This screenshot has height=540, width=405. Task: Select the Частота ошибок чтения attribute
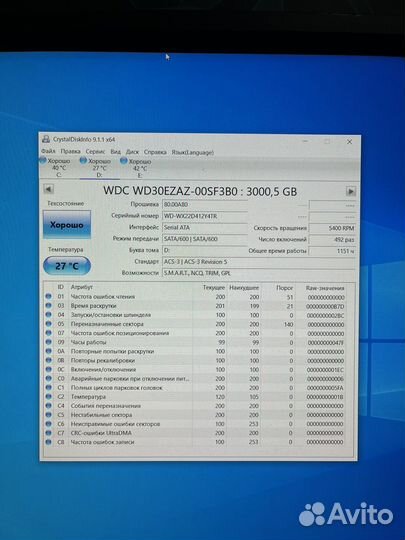tap(103, 297)
